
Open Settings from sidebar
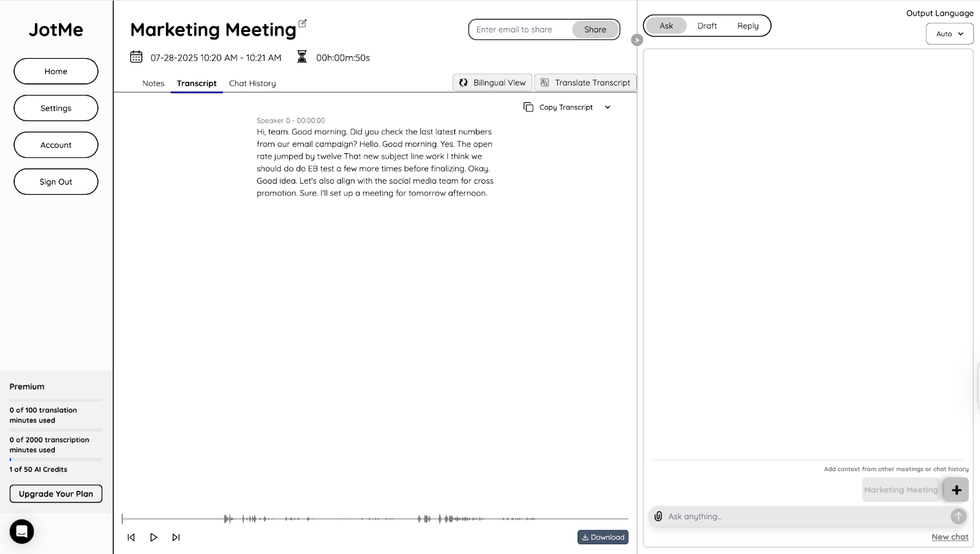click(56, 108)
